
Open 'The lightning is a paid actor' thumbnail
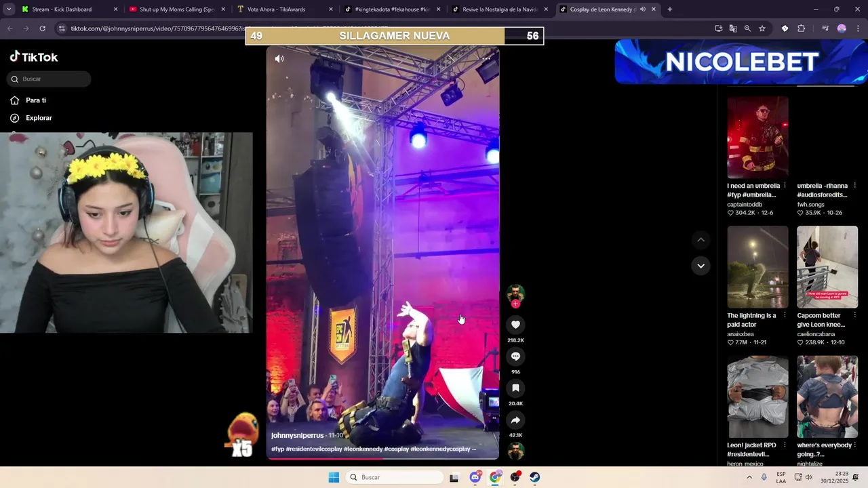coord(757,267)
